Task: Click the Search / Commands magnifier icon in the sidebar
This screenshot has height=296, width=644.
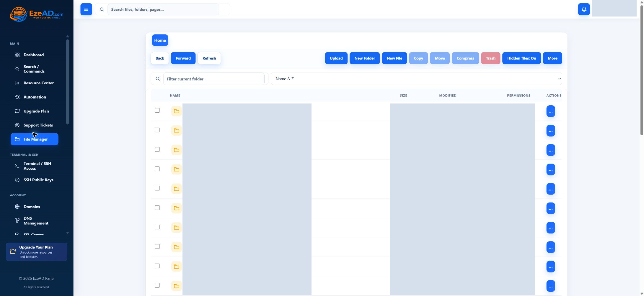Action: (17, 69)
